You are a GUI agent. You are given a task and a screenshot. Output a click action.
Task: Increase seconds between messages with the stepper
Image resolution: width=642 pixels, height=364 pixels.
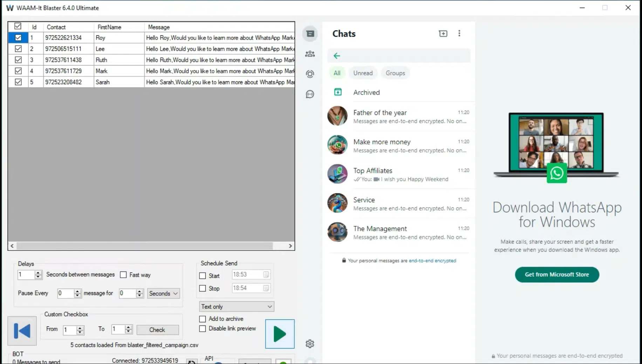[39, 273]
